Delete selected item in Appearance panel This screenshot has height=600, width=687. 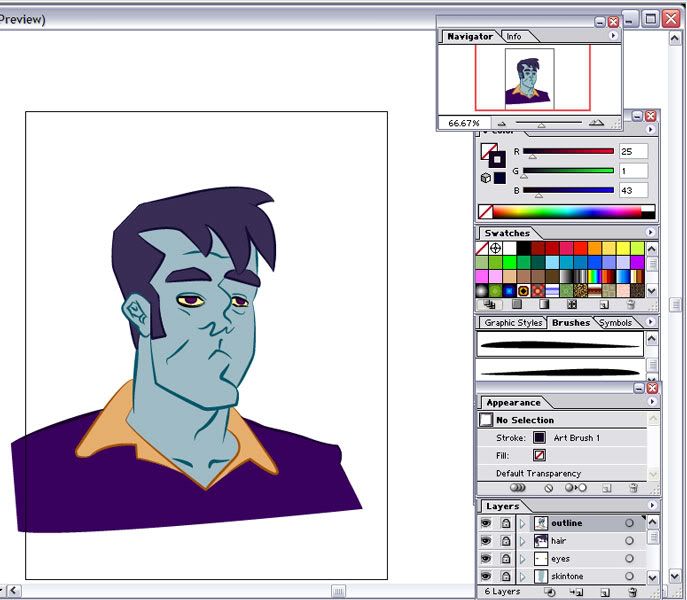click(633, 487)
